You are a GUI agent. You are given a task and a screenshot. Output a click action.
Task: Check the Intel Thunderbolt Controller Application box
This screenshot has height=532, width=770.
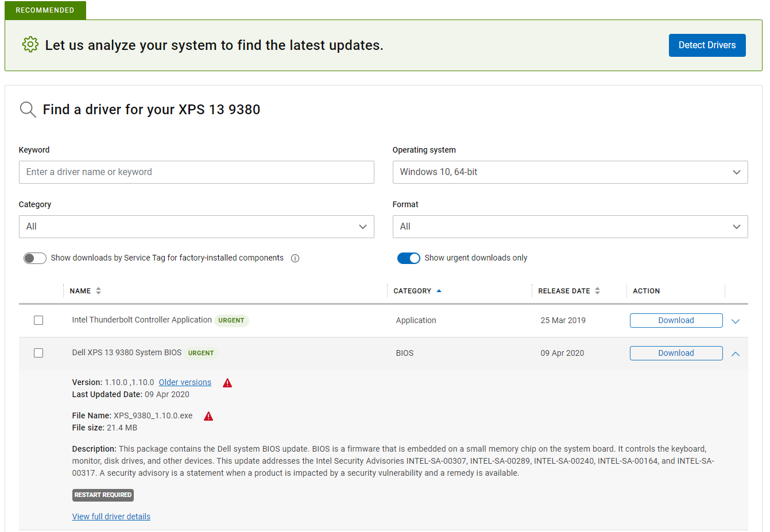coord(38,320)
